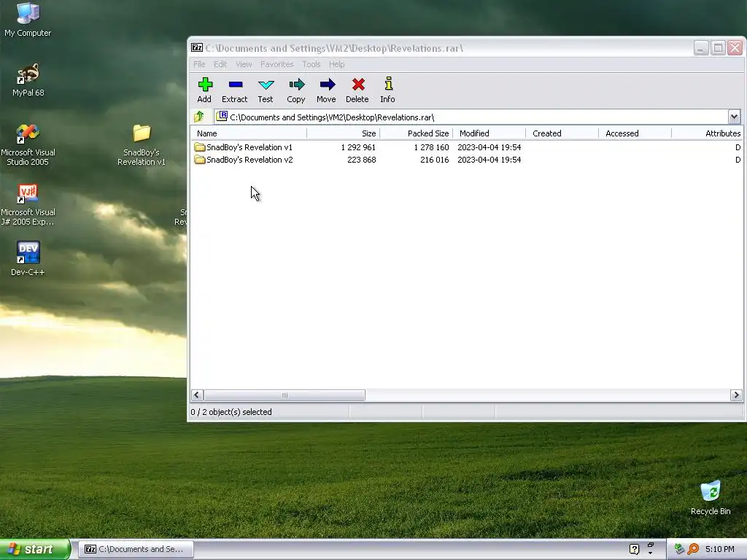Viewport: 747px width, 560px height.
Task: Click the 7-Zip taskbar window button
Action: (x=136, y=549)
